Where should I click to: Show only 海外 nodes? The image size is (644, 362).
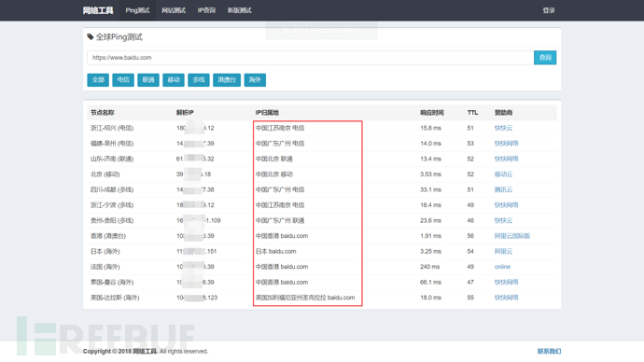click(255, 79)
